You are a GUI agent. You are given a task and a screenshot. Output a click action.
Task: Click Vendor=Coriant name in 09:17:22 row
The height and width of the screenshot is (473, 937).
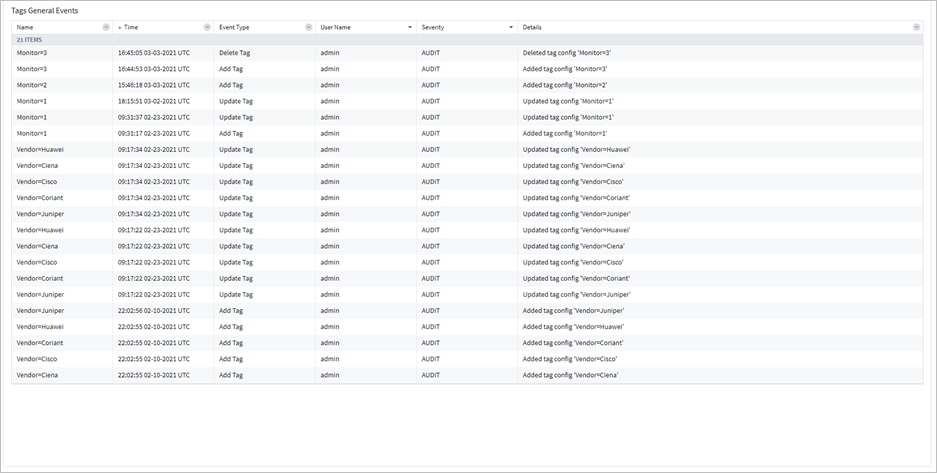click(x=40, y=278)
